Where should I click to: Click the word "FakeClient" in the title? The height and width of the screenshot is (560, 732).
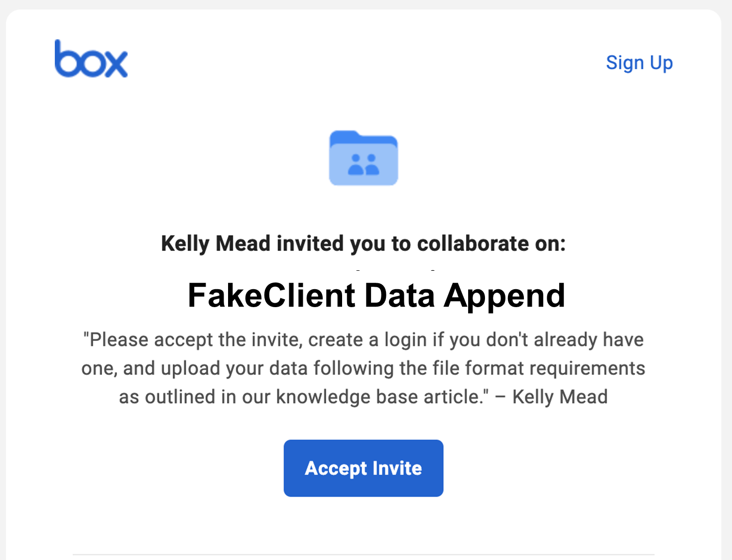tap(271, 296)
